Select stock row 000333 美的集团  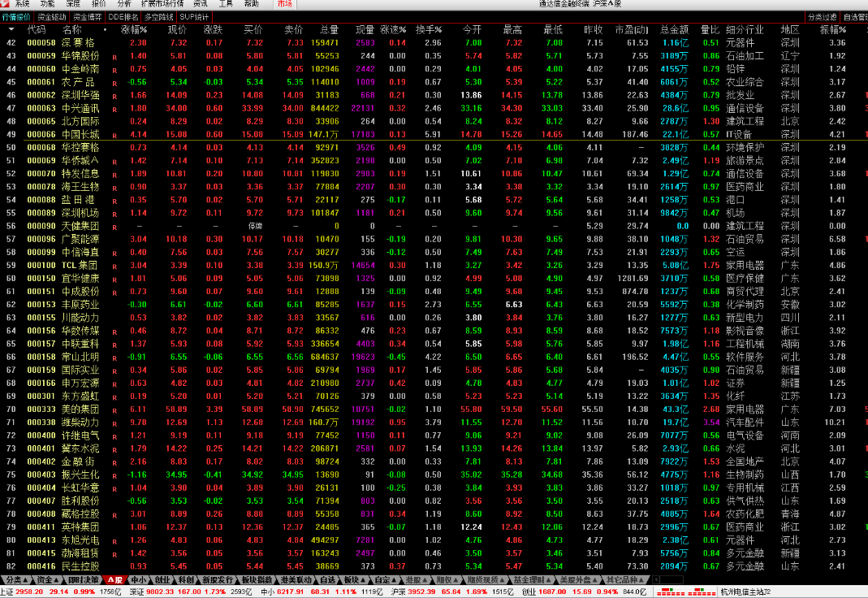434,409
